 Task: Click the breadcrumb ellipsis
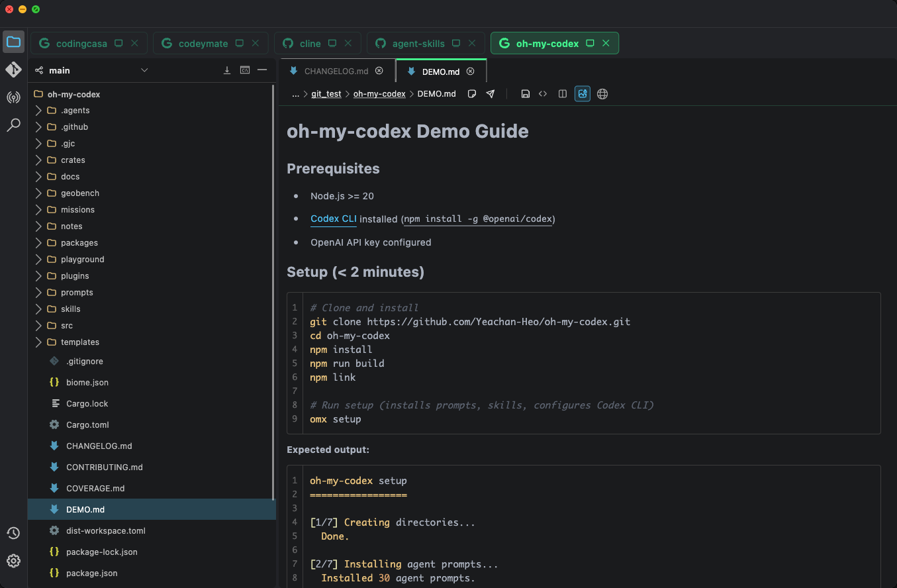296,94
